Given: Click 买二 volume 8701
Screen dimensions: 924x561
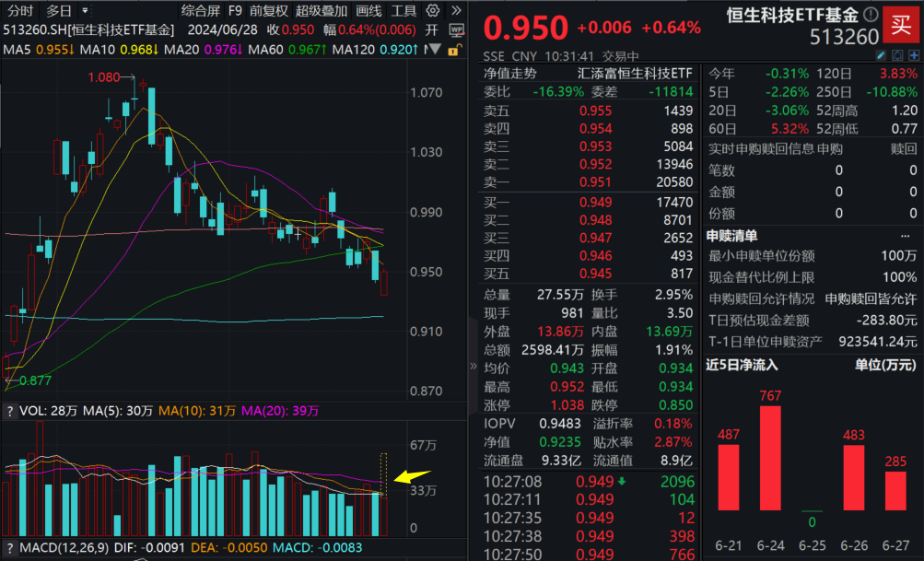Looking at the screenshot, I should tap(678, 220).
